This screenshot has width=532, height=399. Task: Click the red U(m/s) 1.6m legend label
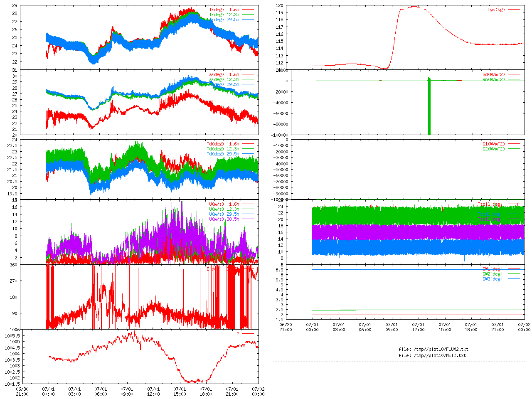point(224,204)
